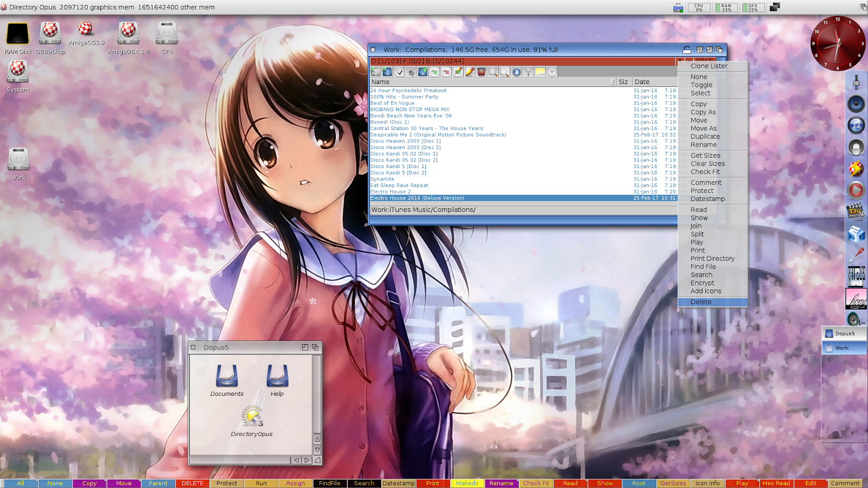Click scroll right arrow in Dopus5 window
The image size is (868, 488).
pos(307,460)
